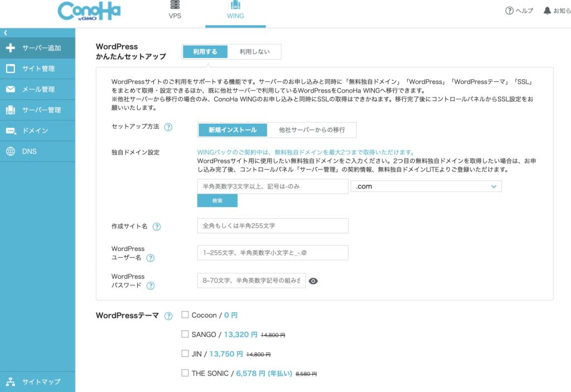Select the WING tab icon
Screen dimensions: 571x392
point(236,4)
